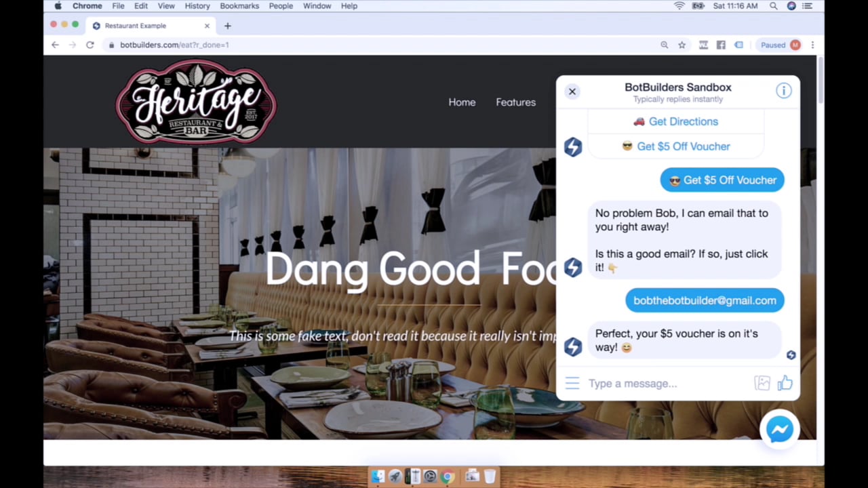Screen dimensions: 868x488
Task: Go to the Features nav link
Action: 515,102
